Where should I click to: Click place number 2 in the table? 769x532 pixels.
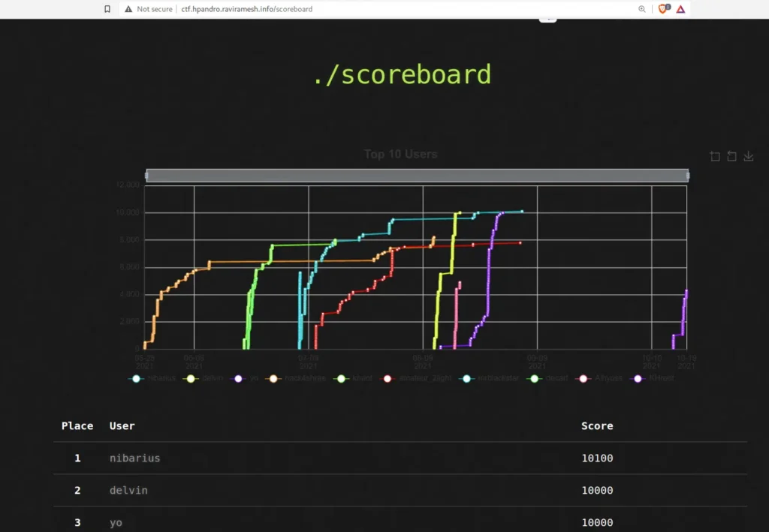(x=77, y=491)
